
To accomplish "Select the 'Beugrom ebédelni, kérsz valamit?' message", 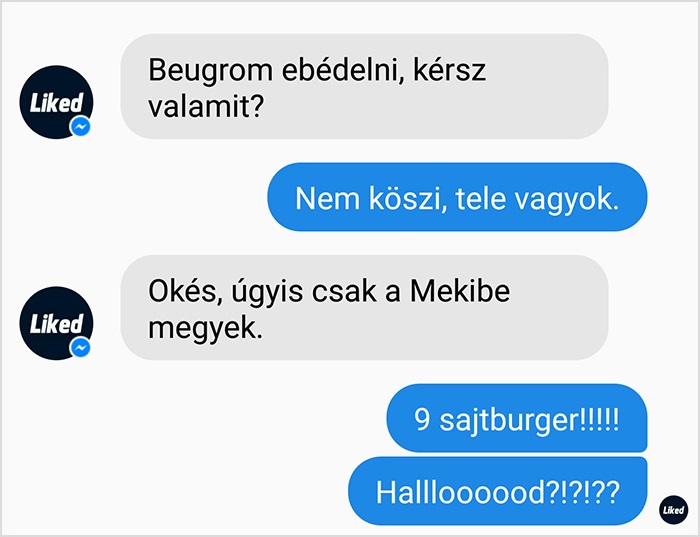I will pos(364,87).
